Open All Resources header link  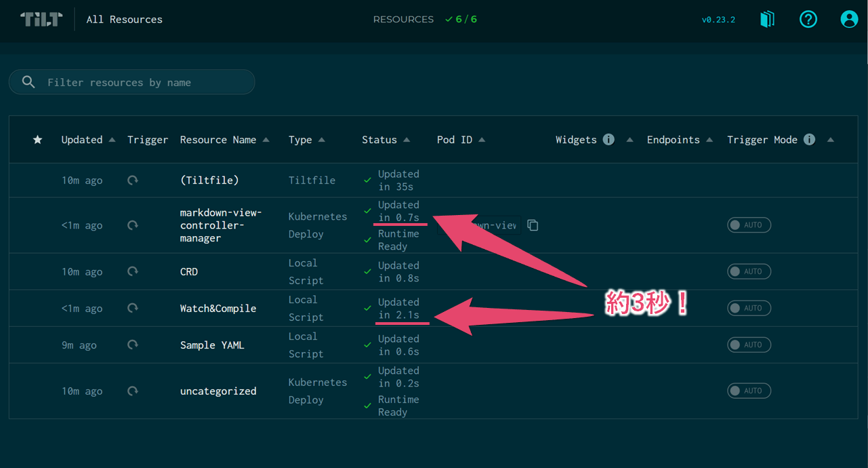pyautogui.click(x=124, y=20)
